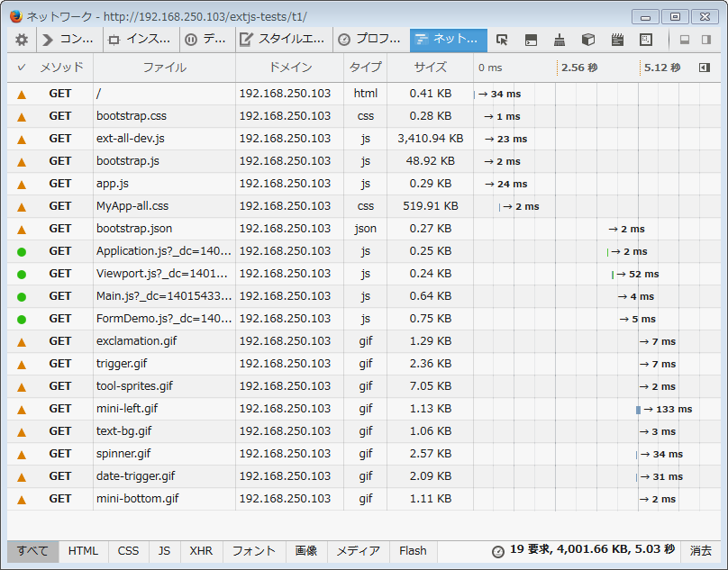728x570 pixels.
Task: Click the green status dot for Application.js
Action: click(22, 252)
